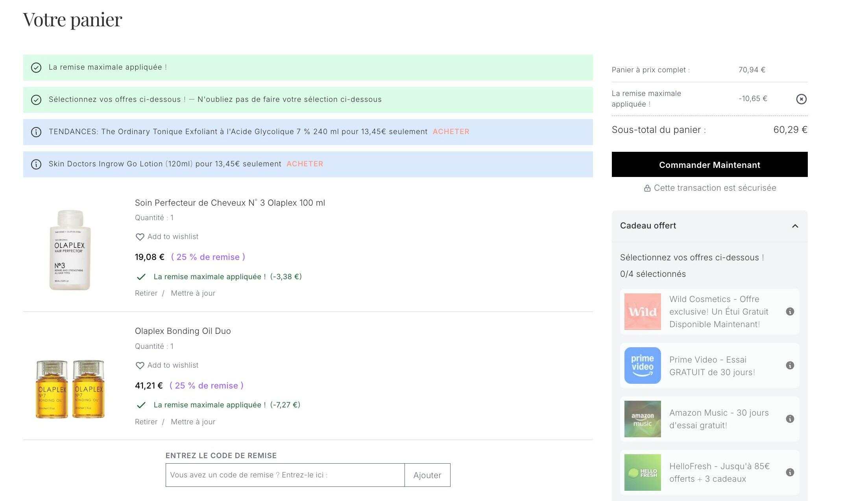The width and height of the screenshot is (868, 501).
Task: Click Ajouter to apply discount code
Action: 427,475
